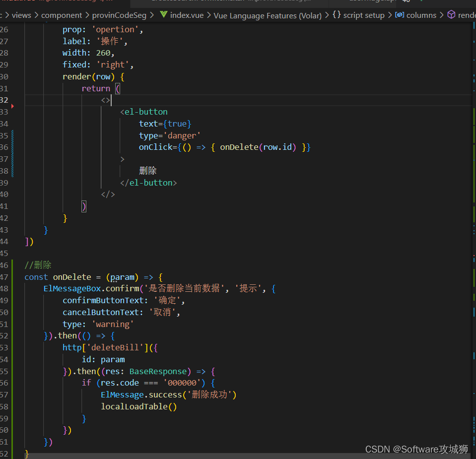Click the ElMessageBox identifier
The width and height of the screenshot is (476, 459).
[x=73, y=289]
